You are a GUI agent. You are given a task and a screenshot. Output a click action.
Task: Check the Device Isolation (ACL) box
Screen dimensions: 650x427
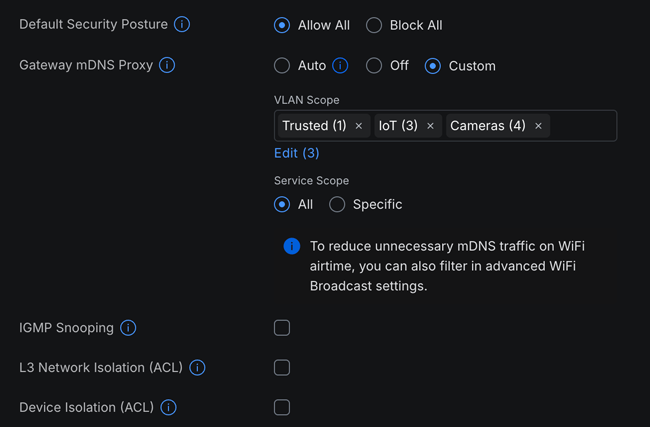(282, 408)
